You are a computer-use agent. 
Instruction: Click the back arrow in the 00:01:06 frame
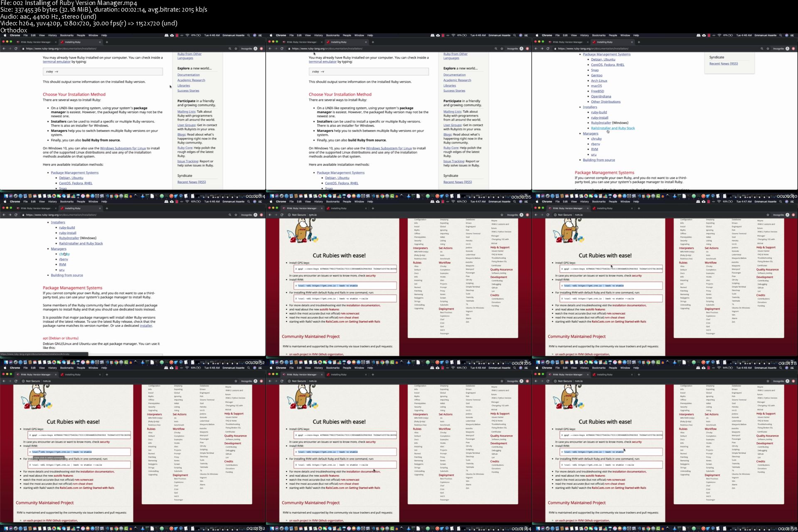pyautogui.click(x=270, y=215)
